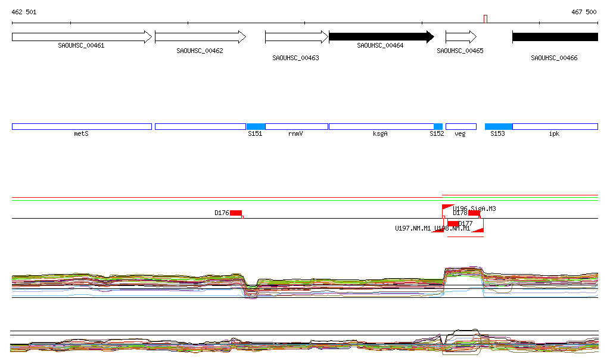
Task: Select the ksgA annotation box
Action: pos(381,126)
